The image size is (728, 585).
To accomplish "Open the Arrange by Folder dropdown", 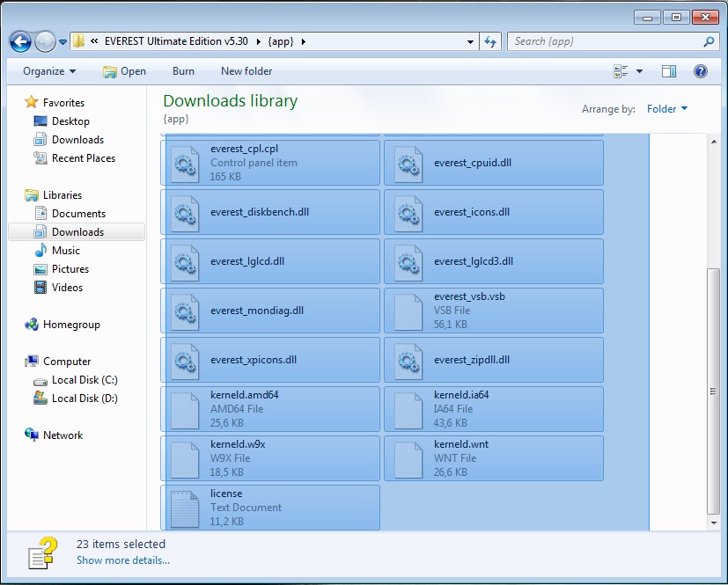I will coord(666,108).
